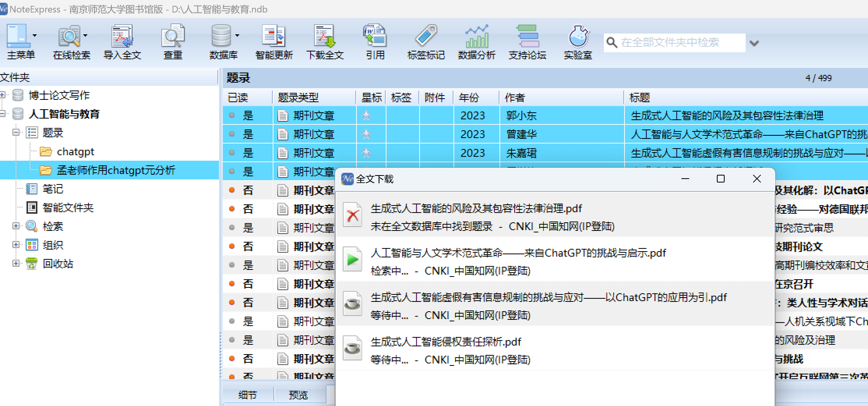This screenshot has height=406, width=868.
Task: Toggle read status dot in 曾建华 row
Action: tap(232, 134)
